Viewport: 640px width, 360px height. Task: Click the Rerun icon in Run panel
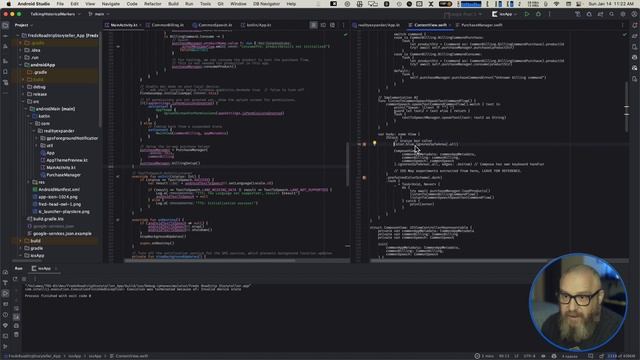(16, 279)
